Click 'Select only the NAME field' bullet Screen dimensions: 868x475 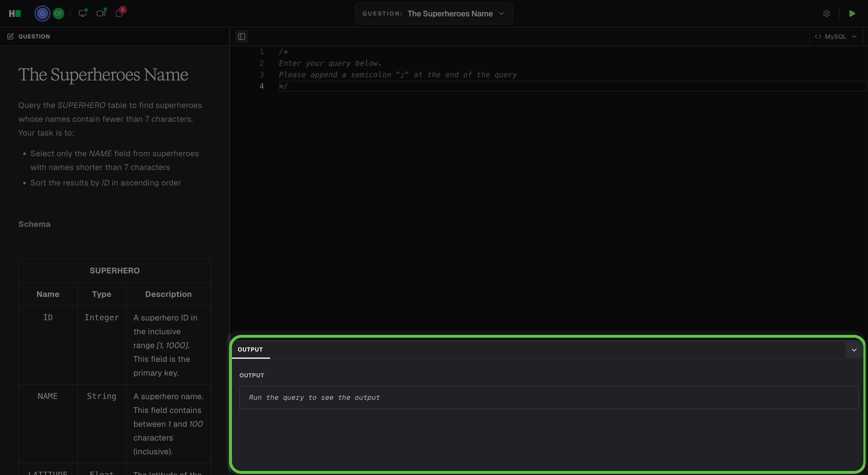coord(115,161)
